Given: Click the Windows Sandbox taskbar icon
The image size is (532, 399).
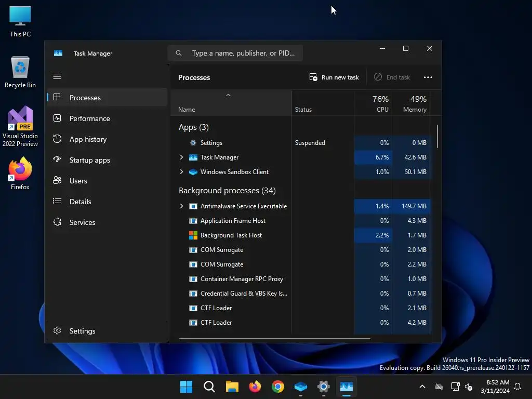Looking at the screenshot, I should (x=301, y=387).
